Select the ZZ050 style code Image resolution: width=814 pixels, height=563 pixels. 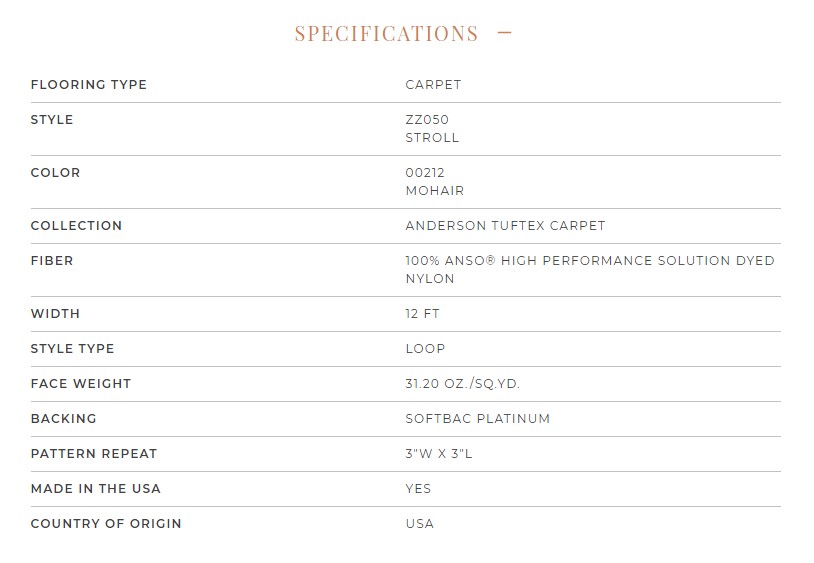point(427,119)
